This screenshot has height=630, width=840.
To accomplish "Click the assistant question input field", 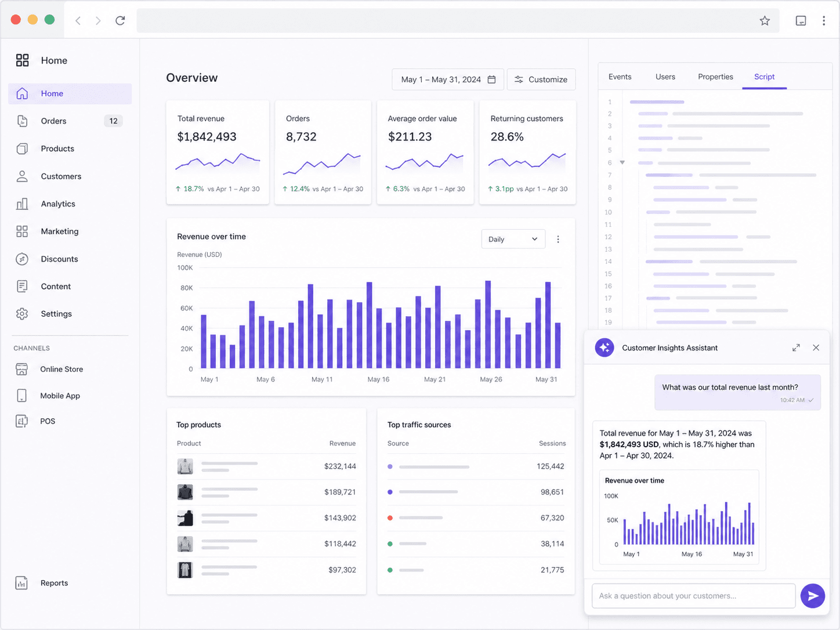I will [693, 596].
